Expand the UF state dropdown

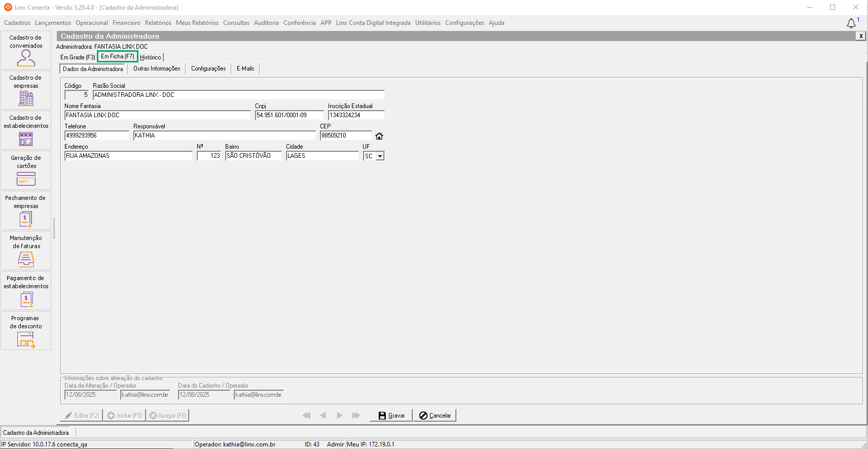(380, 156)
